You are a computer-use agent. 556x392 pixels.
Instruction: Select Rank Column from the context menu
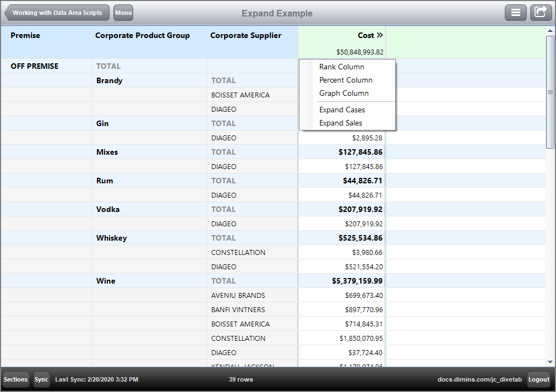[x=341, y=67]
